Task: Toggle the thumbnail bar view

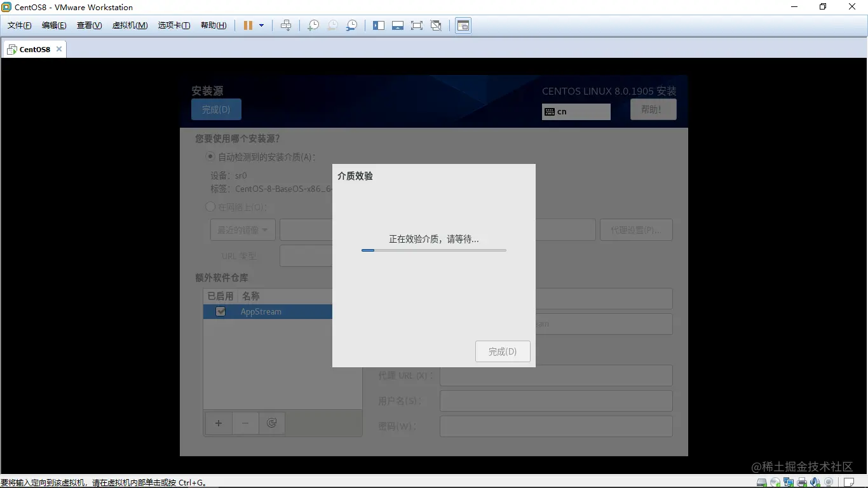Action: [x=398, y=25]
